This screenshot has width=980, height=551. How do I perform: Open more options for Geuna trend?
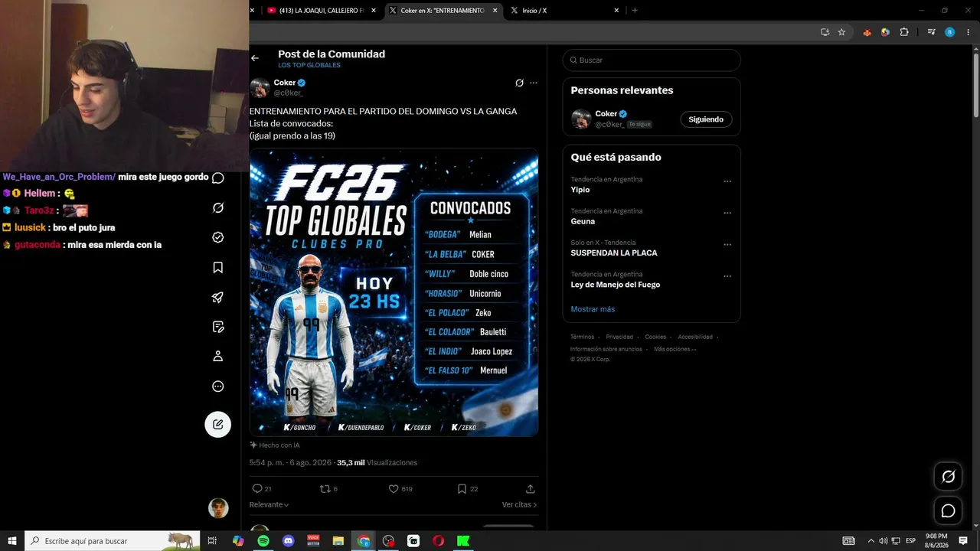point(727,213)
